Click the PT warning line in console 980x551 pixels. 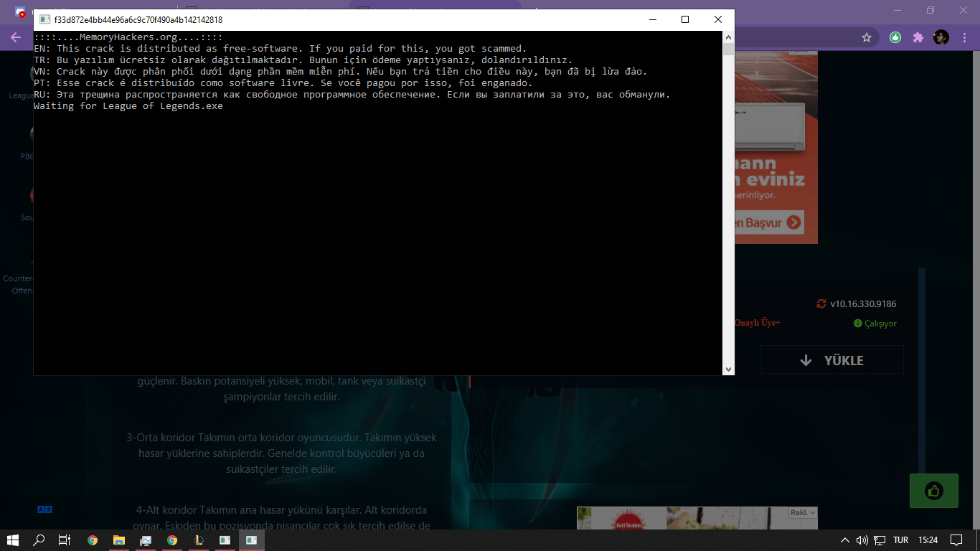pos(283,83)
